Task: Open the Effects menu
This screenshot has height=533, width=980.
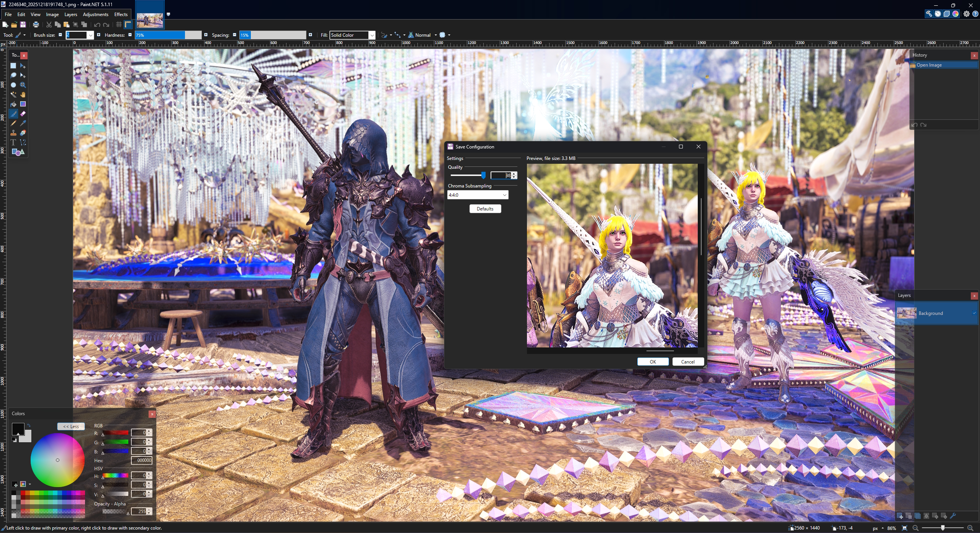Action: (121, 15)
